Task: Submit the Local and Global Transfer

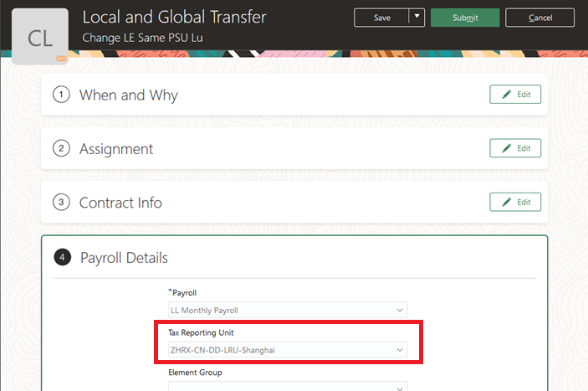Action: (x=465, y=18)
